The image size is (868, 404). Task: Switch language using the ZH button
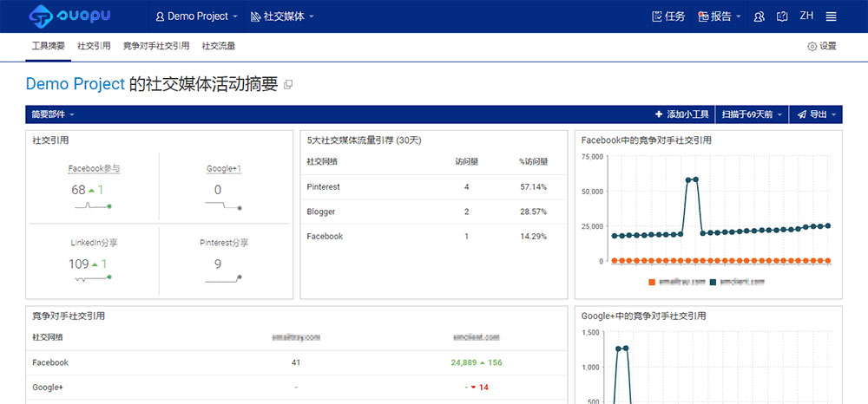tap(806, 16)
